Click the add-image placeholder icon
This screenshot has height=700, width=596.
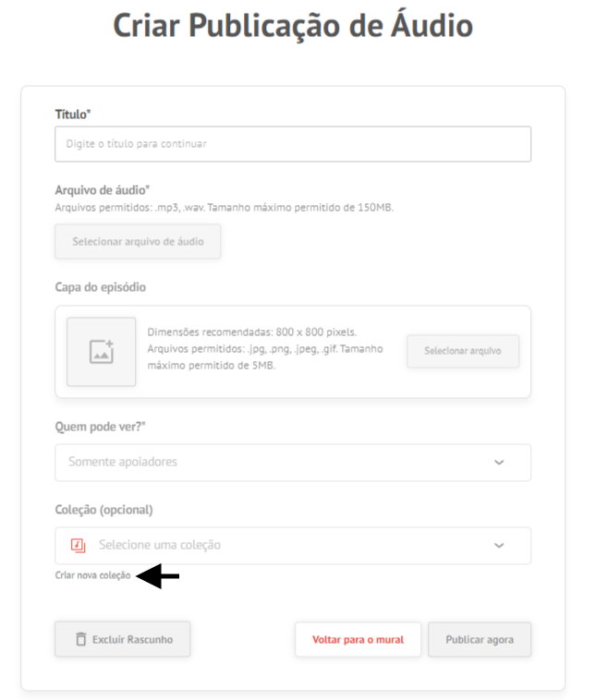tap(102, 352)
